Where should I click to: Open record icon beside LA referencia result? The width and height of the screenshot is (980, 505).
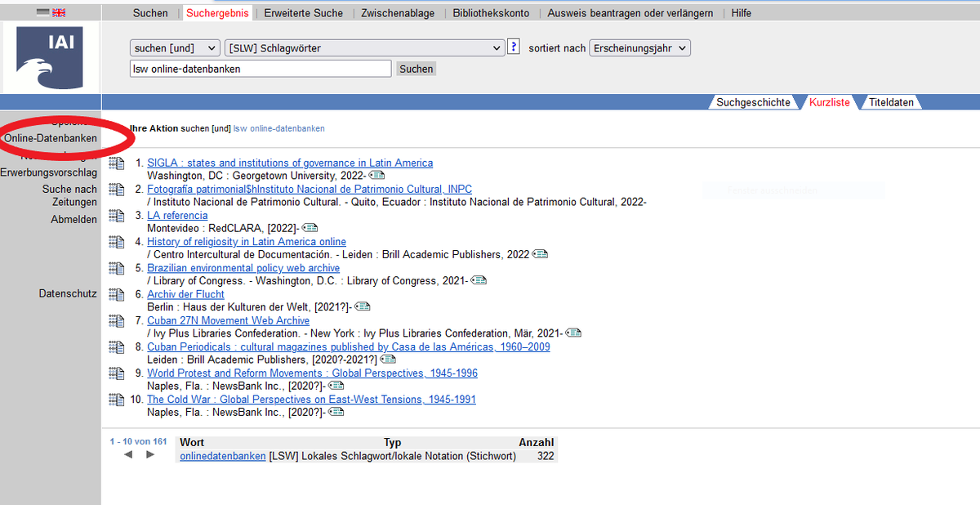point(116,216)
